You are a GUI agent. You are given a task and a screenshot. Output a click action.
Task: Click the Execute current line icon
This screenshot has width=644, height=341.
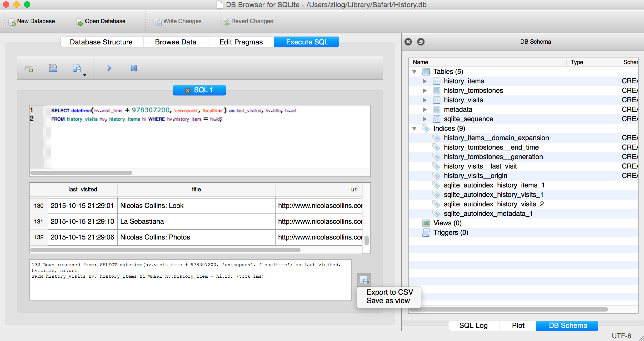[x=134, y=68]
